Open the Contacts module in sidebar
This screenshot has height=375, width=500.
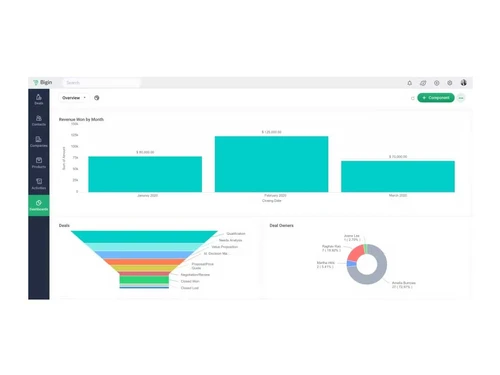click(39, 121)
